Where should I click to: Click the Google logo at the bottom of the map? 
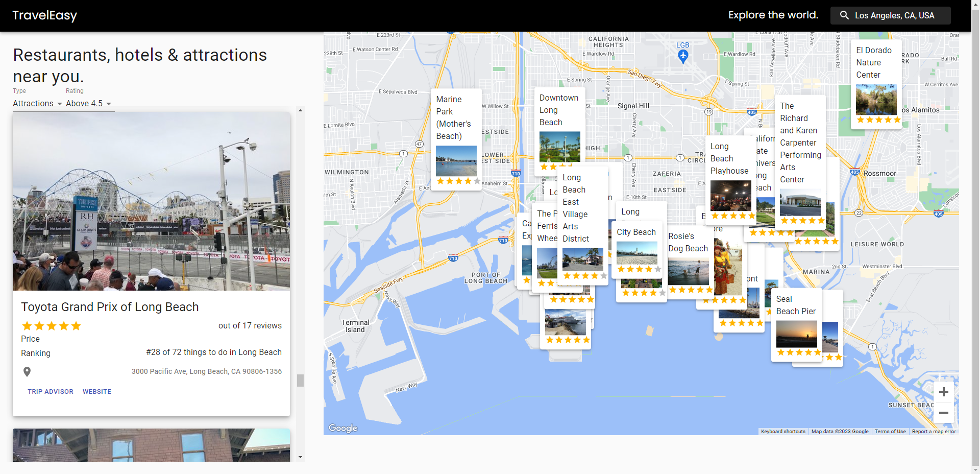point(342,428)
